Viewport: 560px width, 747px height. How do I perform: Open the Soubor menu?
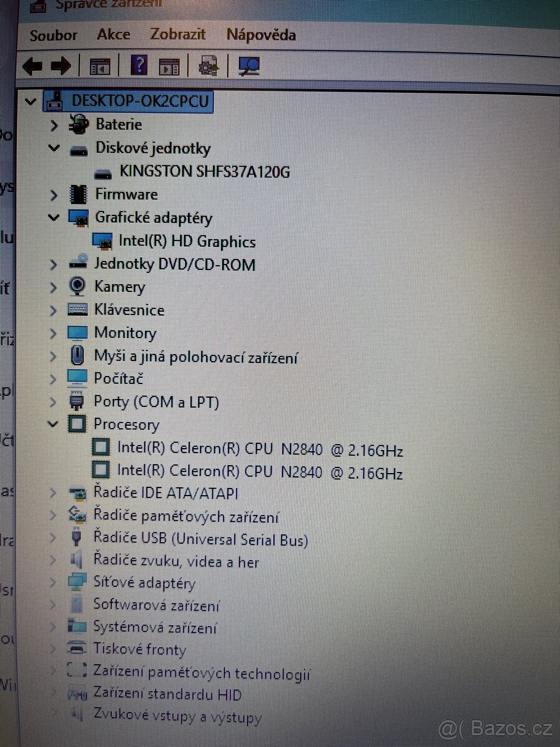coord(52,35)
